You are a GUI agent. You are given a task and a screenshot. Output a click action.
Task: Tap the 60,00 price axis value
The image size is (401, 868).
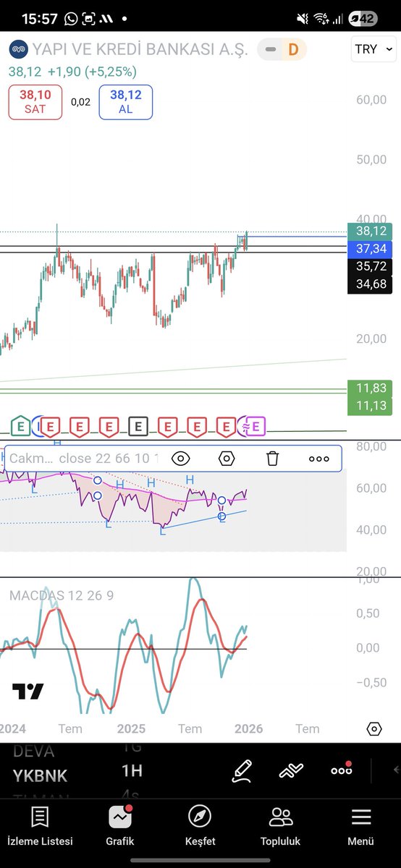click(x=371, y=99)
